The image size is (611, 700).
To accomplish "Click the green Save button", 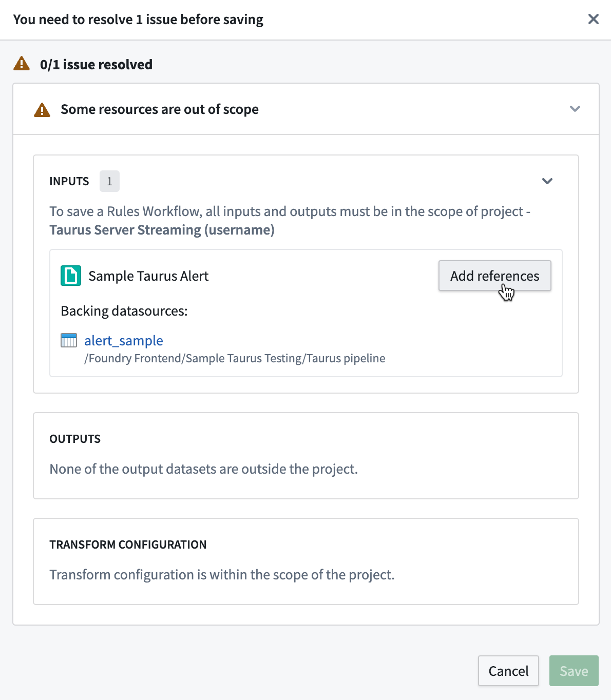I will (574, 671).
